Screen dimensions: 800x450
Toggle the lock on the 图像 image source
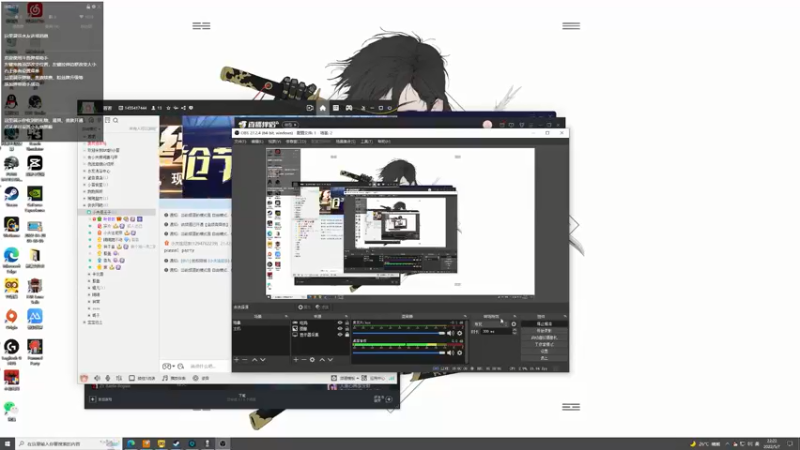tap(347, 329)
